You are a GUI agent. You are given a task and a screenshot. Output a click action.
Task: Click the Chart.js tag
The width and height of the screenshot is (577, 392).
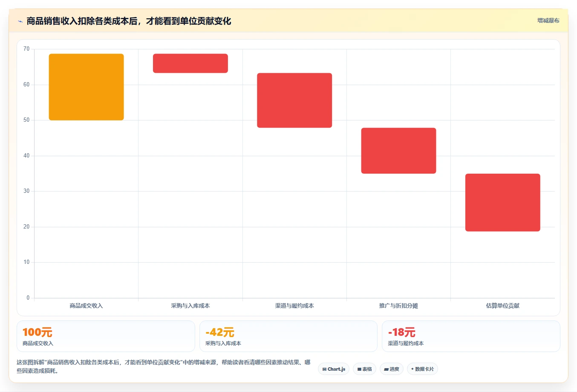point(334,369)
